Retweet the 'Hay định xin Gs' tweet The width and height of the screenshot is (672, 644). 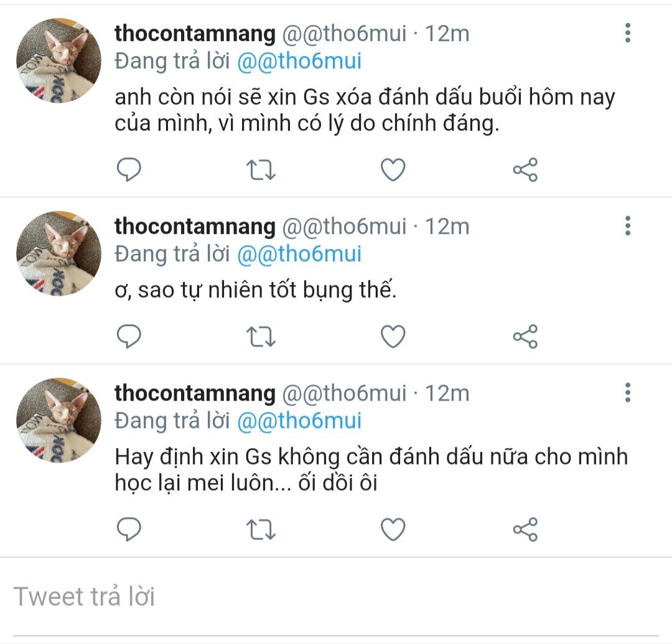(261, 530)
